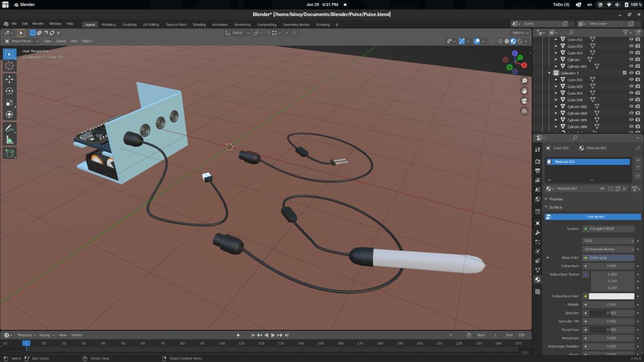Open the Render menu
The width and height of the screenshot is (644, 362).
tap(38, 24)
